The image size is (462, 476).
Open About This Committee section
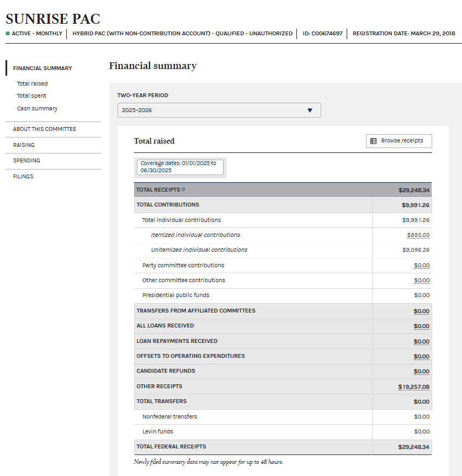point(45,129)
